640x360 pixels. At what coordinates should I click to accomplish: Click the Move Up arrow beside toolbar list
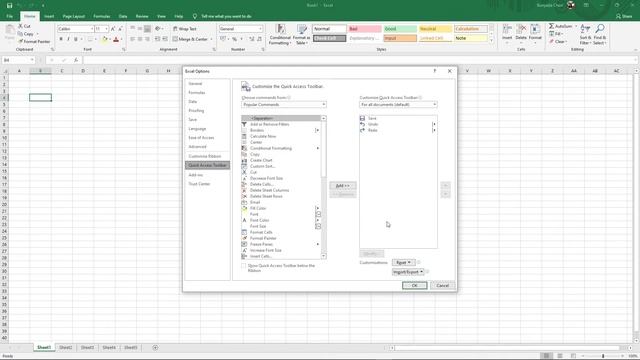pyautogui.click(x=445, y=186)
